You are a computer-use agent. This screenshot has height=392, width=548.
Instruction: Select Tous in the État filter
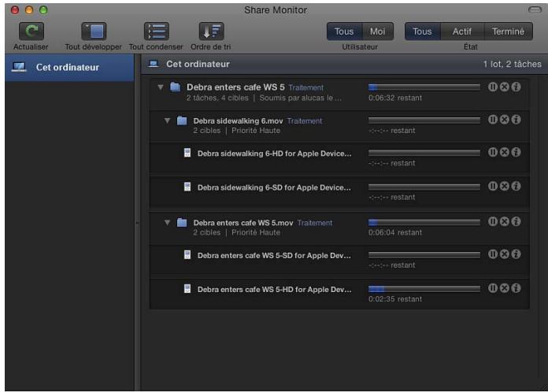[423, 31]
